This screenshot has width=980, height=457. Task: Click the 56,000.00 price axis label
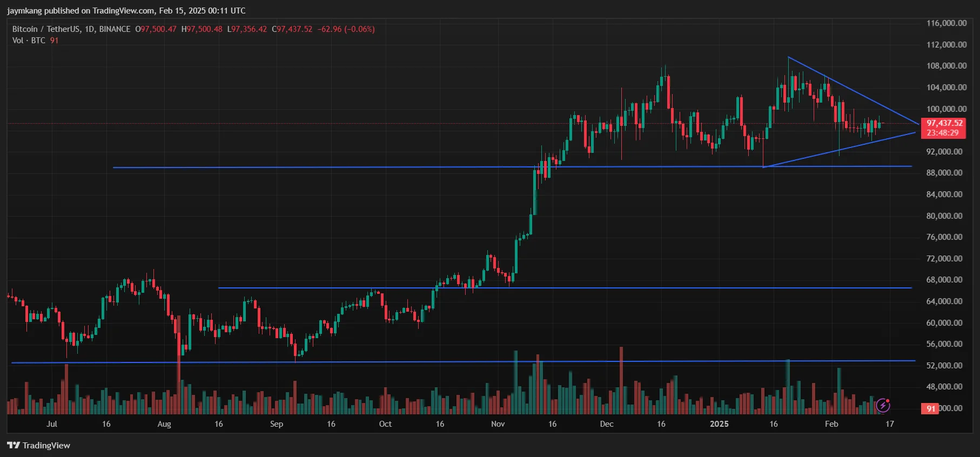click(x=944, y=344)
